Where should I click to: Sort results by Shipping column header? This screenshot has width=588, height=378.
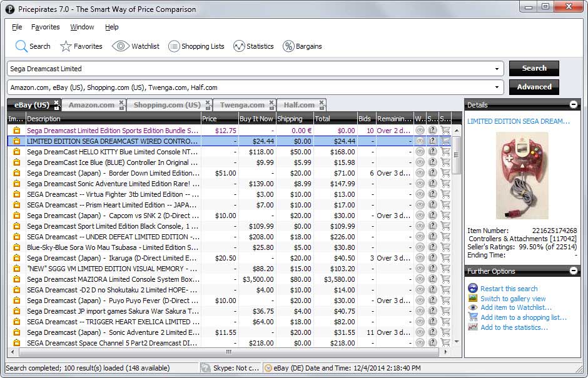coord(295,119)
